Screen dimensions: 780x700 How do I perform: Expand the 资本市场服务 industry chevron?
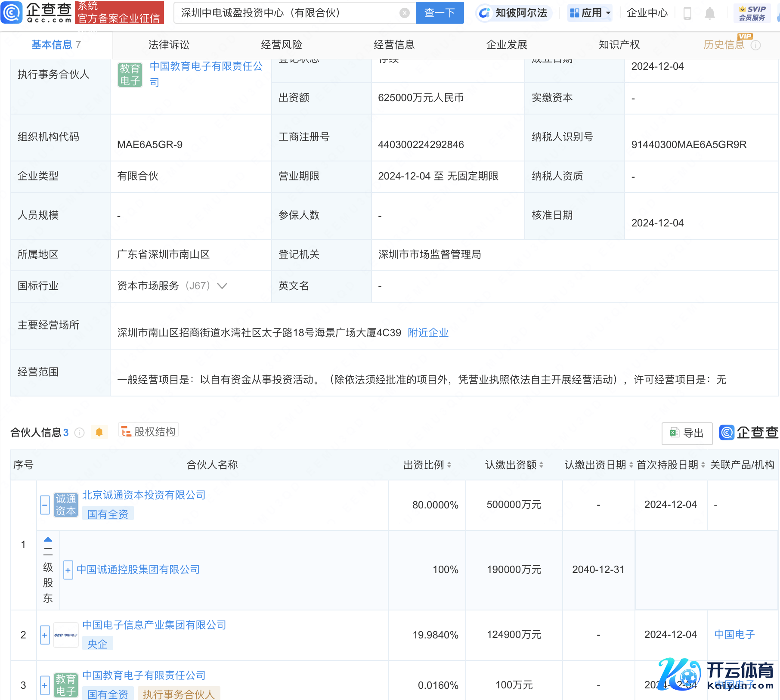pos(222,286)
